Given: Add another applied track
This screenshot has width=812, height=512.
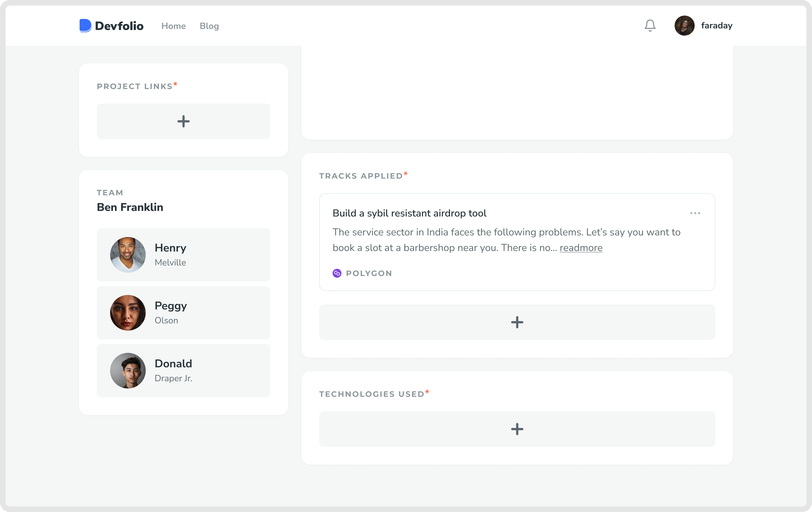Looking at the screenshot, I should (x=517, y=322).
